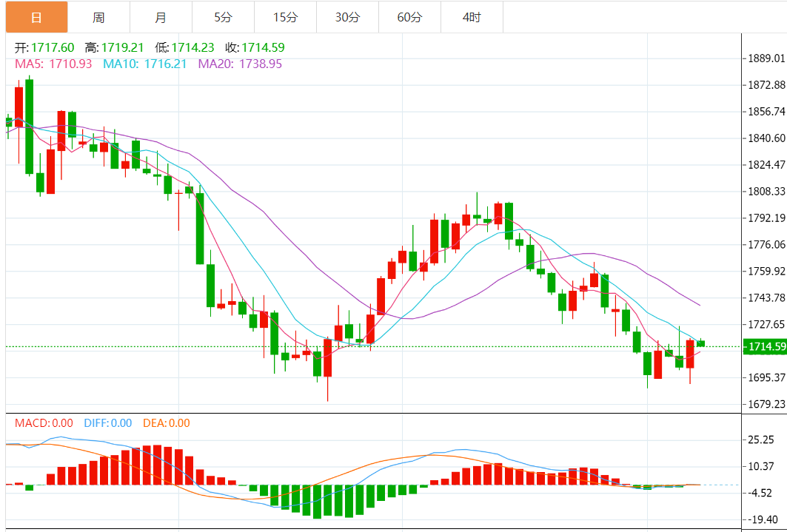Click the 1727.65 price axis label
Viewport: 787px width, 532px height.
coord(766,324)
